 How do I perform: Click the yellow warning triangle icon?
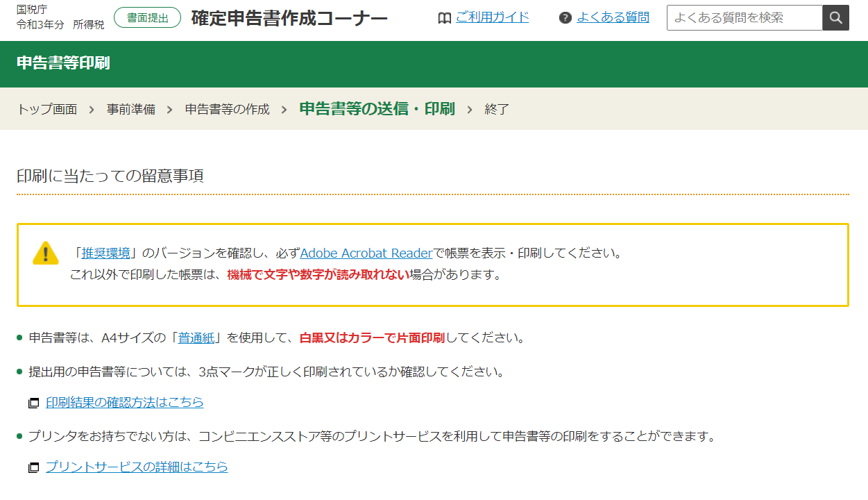pyautogui.click(x=46, y=253)
